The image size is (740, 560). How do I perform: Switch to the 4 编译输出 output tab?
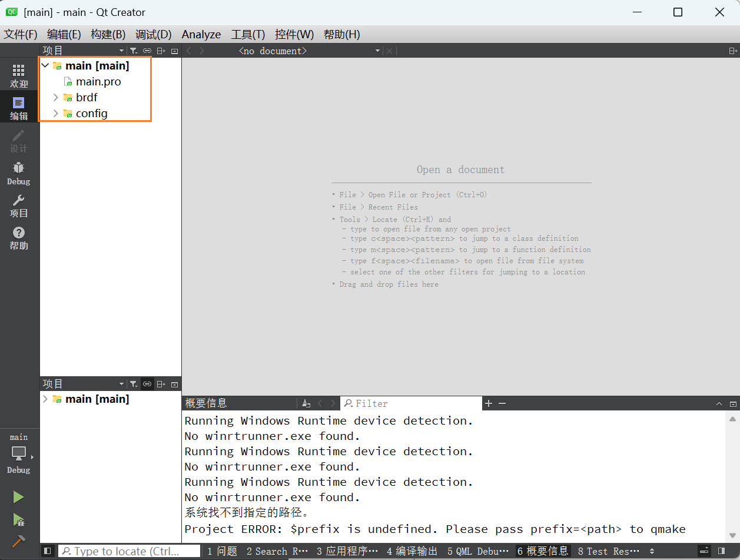pos(412,551)
